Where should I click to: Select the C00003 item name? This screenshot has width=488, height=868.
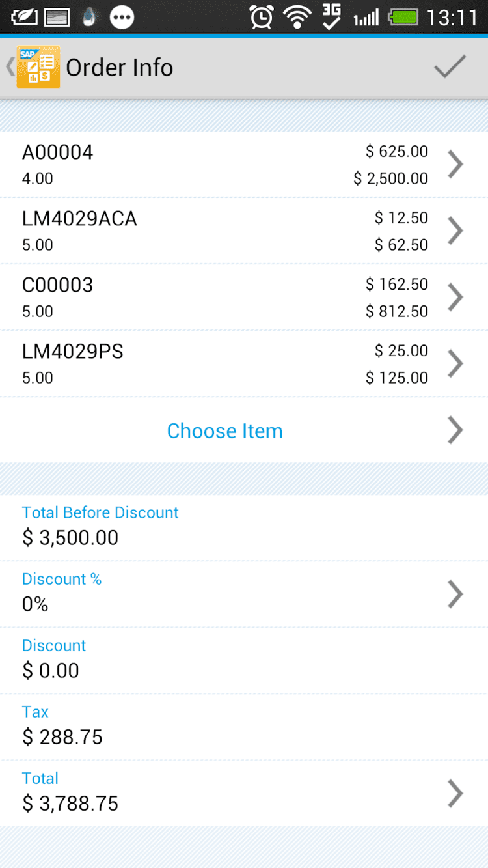58,285
